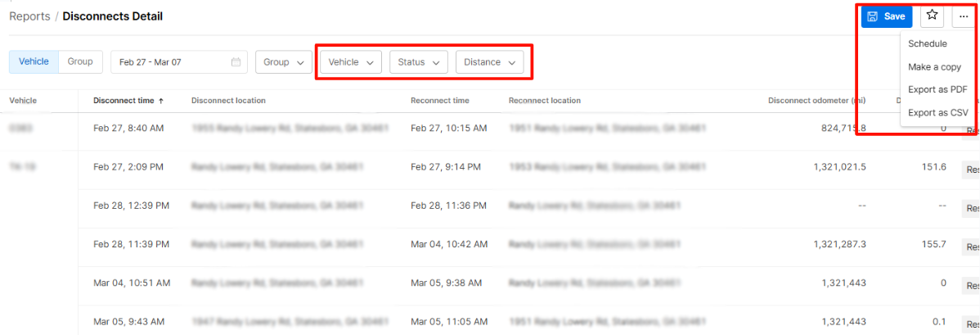Click Mar 05, 9:43 AM disconnect time cell
The height and width of the screenshot is (335, 980).
coord(128,322)
